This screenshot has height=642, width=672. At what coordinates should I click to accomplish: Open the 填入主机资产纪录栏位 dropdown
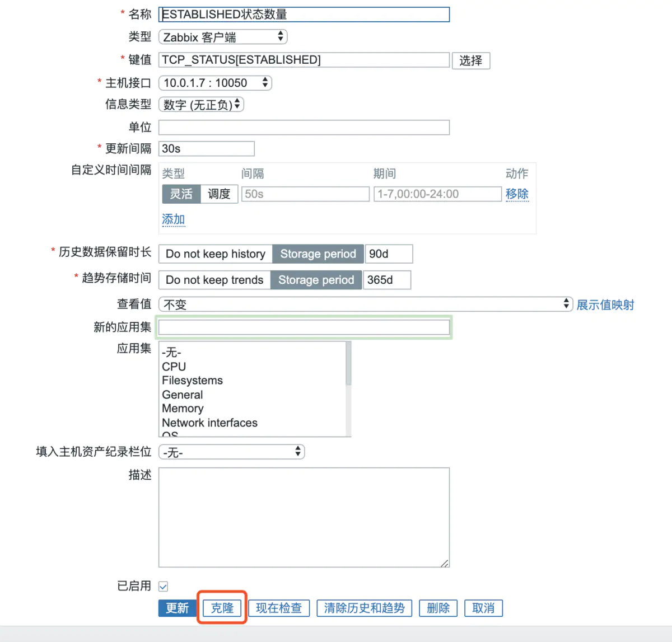click(231, 452)
